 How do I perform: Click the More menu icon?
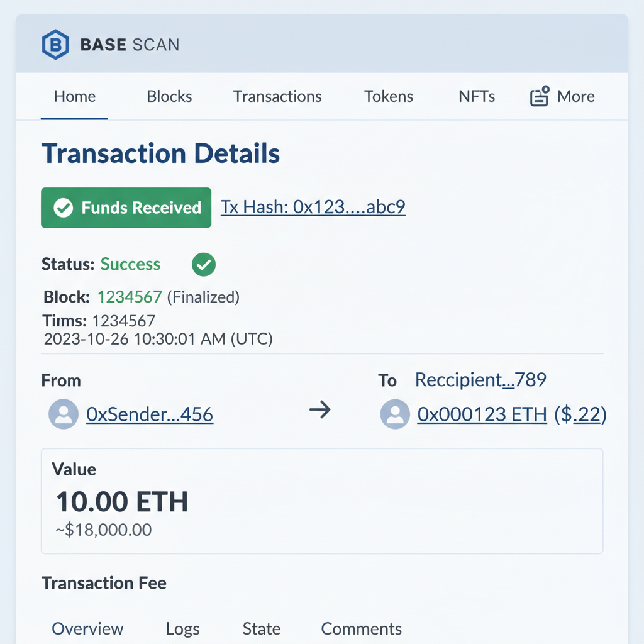tap(539, 96)
